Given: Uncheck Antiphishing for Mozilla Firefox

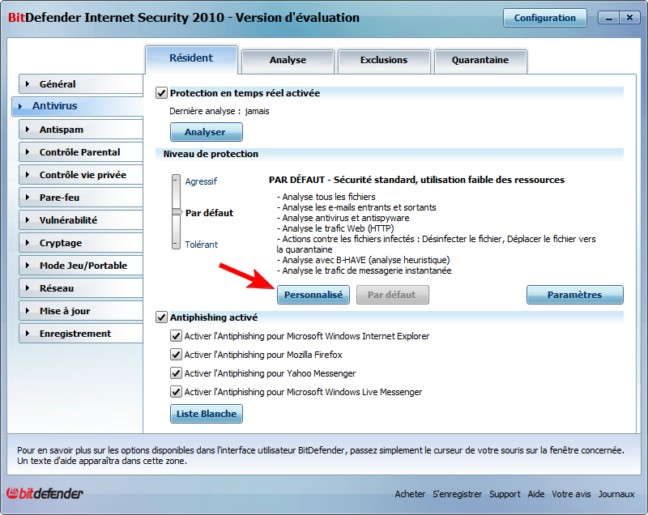Looking at the screenshot, I should point(176,354).
